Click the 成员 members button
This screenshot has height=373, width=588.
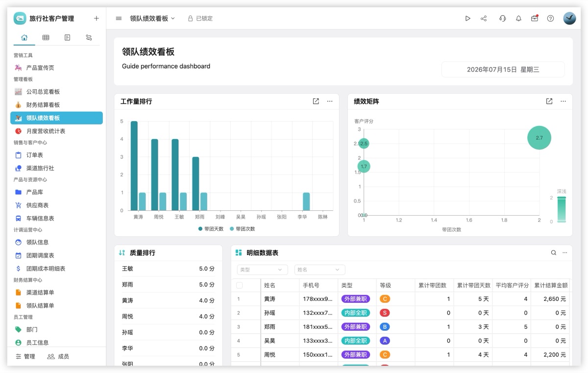click(x=58, y=356)
